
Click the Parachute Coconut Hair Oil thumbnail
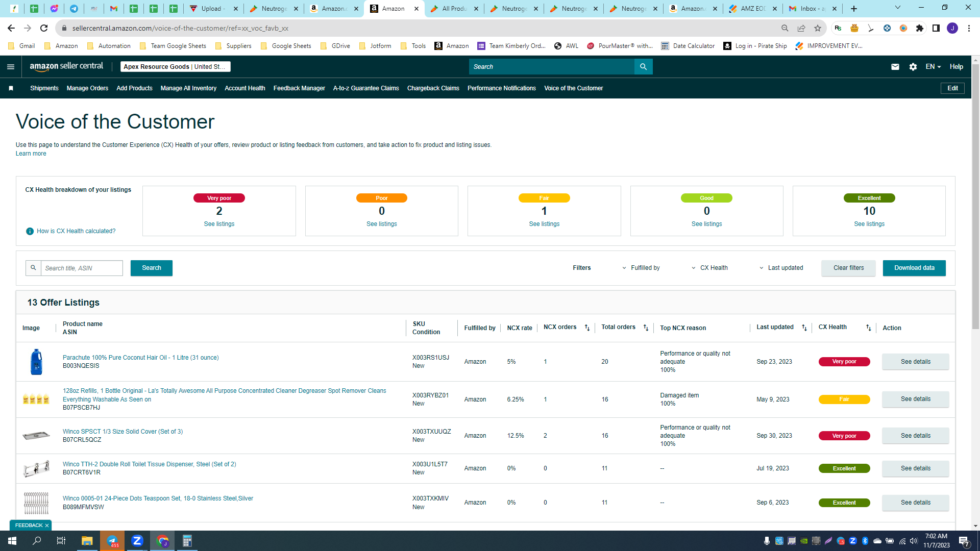click(36, 362)
